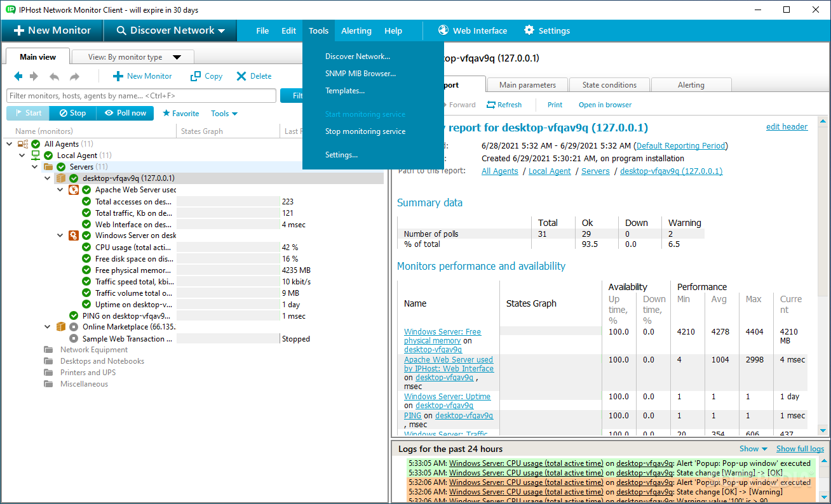Collapse desktop-vfqav9q host node

coord(48,178)
